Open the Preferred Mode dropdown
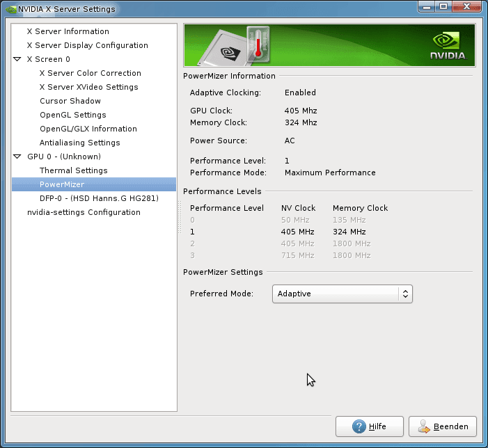488x448 pixels. 343,294
